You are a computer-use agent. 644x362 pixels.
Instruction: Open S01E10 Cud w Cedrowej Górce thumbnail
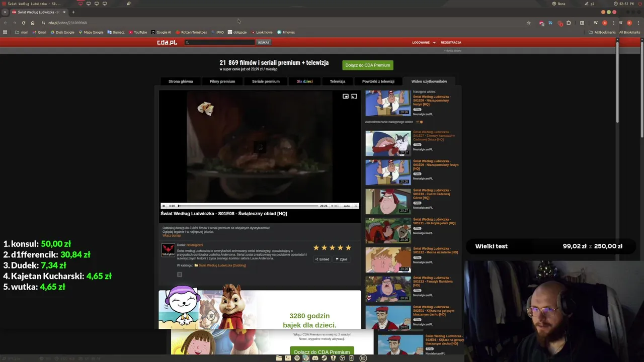tap(388, 202)
